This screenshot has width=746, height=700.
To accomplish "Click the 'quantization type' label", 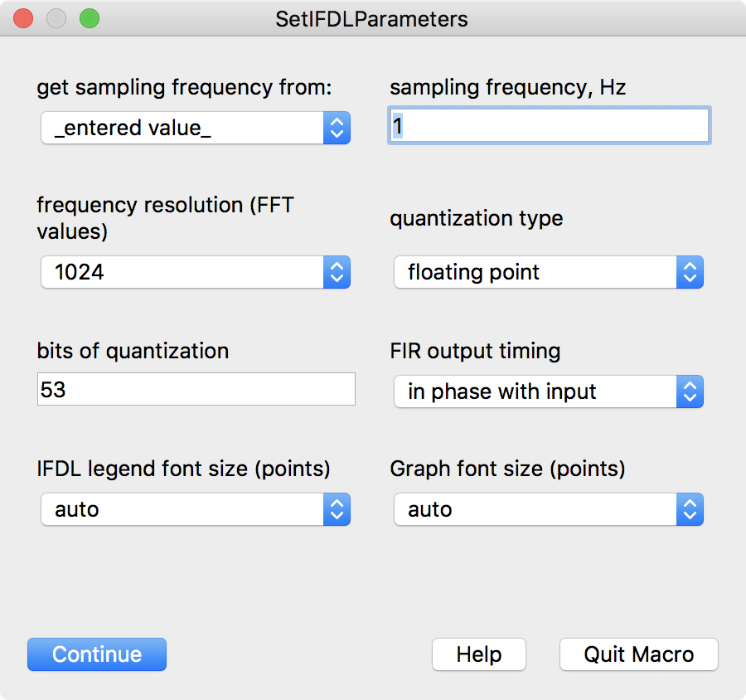I will [x=476, y=219].
